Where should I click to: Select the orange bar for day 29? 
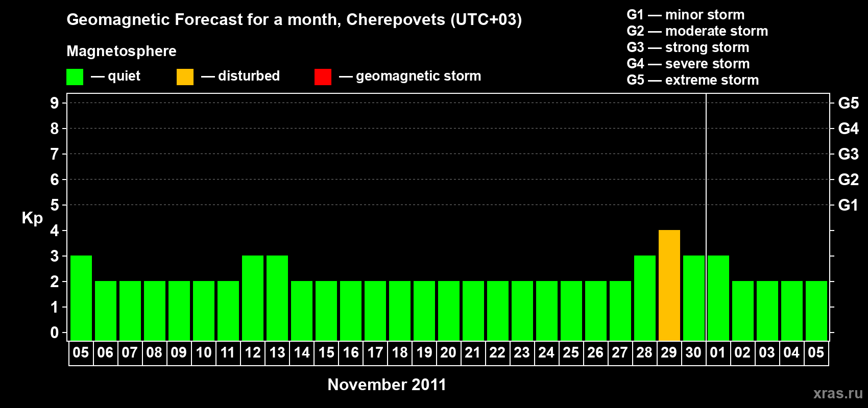(x=669, y=285)
